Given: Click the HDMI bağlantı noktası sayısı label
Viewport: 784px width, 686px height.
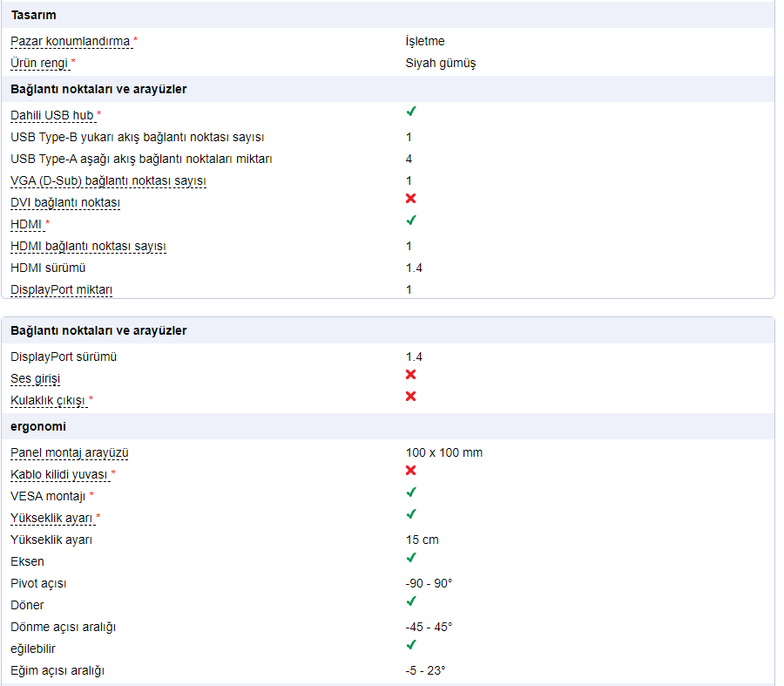Looking at the screenshot, I should [88, 247].
